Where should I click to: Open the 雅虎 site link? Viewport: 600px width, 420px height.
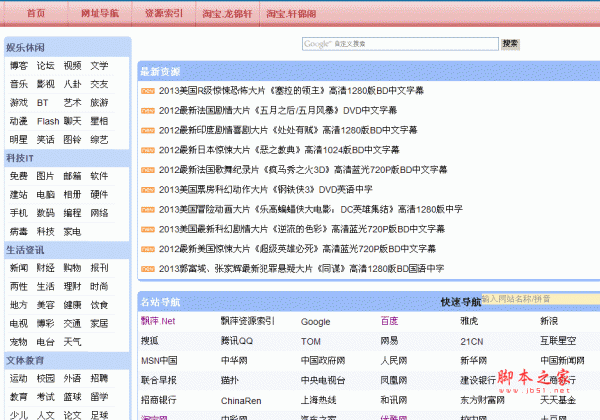[469, 321]
